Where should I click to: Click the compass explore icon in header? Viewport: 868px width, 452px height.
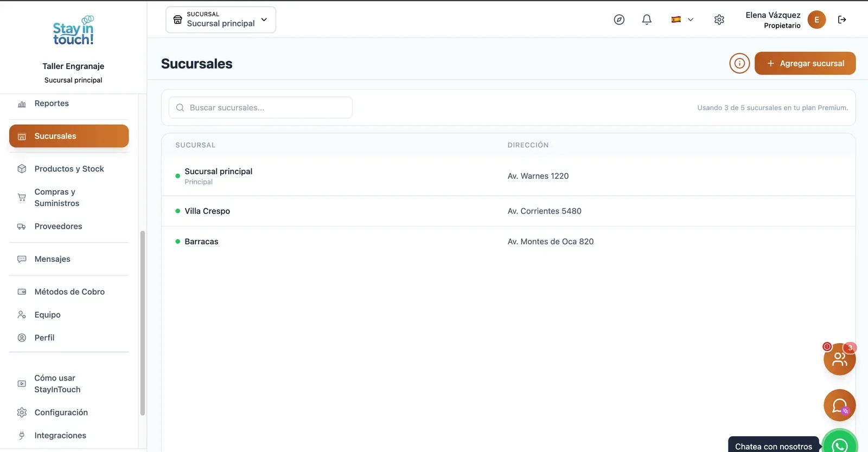tap(619, 20)
